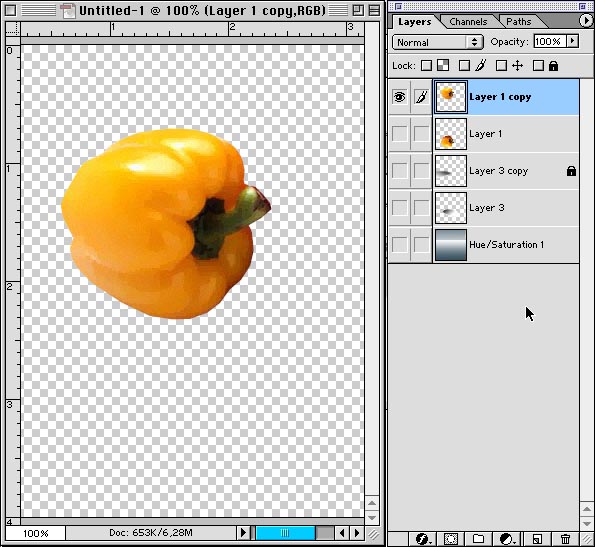
Task: Enable lock all checkbox near padlock
Action: click(x=538, y=66)
